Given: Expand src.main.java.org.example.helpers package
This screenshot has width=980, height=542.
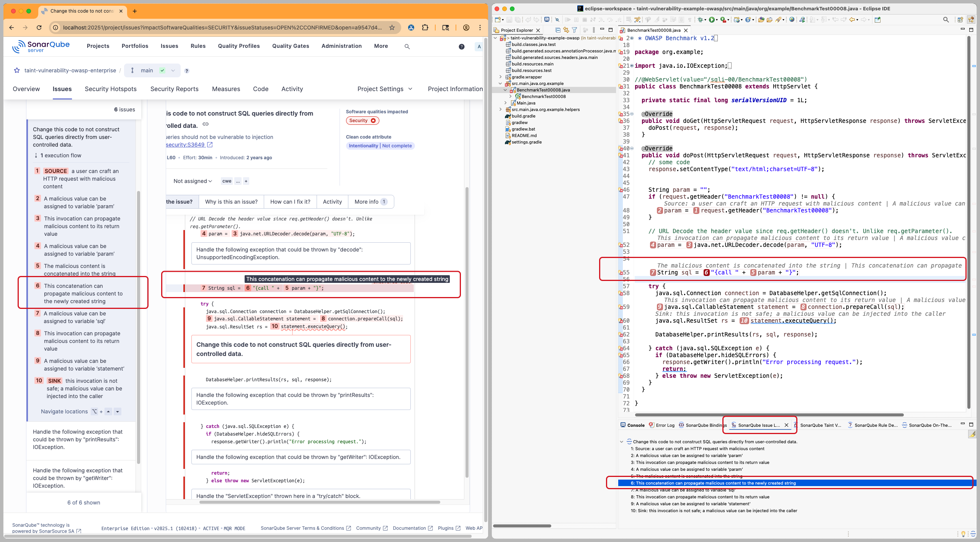Looking at the screenshot, I should click(x=500, y=109).
